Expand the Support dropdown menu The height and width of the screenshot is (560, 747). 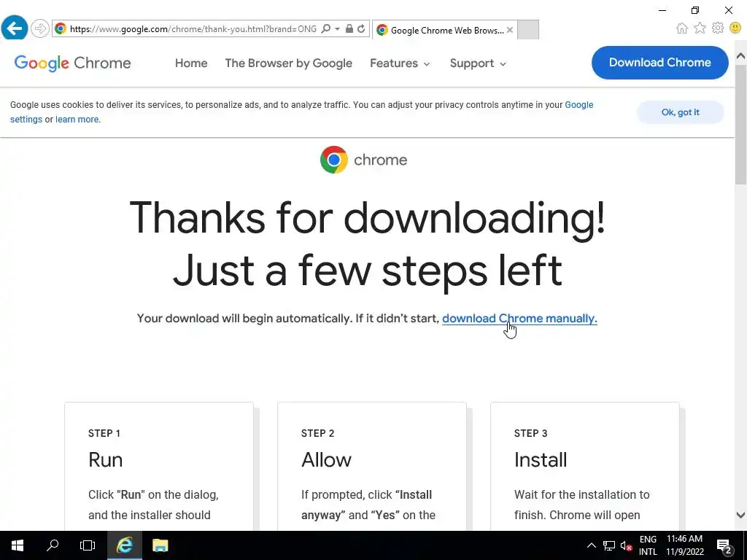pos(478,63)
